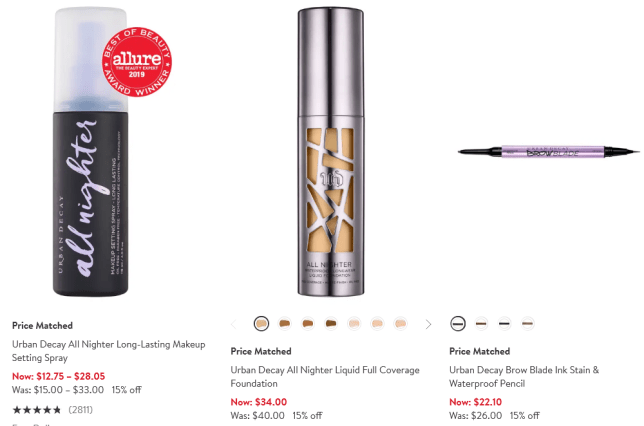Viewport: 644px width, 426px height.
Task: Open All Nighter Setting Spray product image
Action: (111, 151)
